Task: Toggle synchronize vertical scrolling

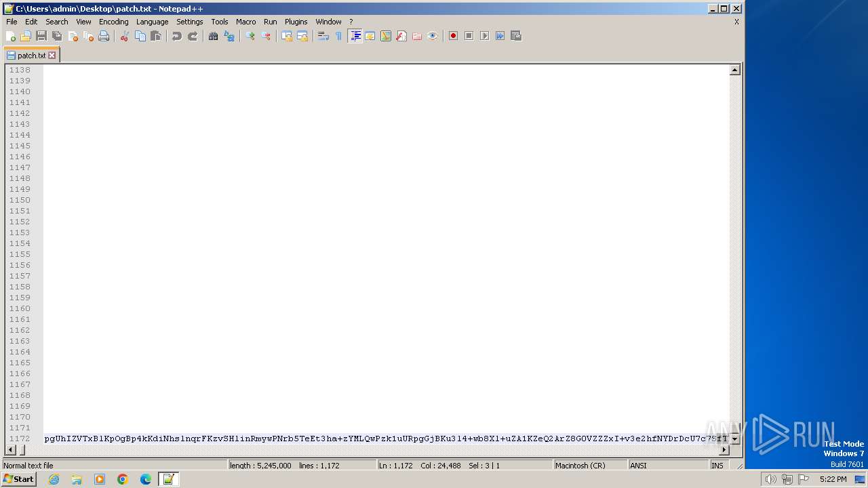Action: [287, 36]
